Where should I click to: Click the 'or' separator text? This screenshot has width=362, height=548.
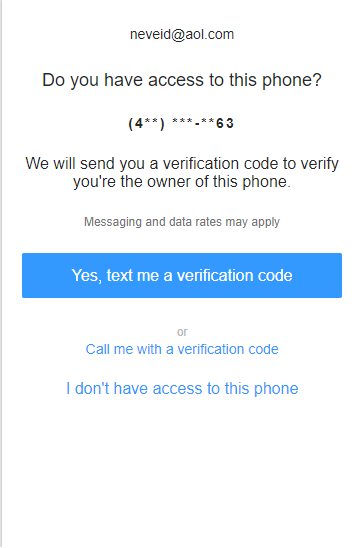[x=182, y=332]
